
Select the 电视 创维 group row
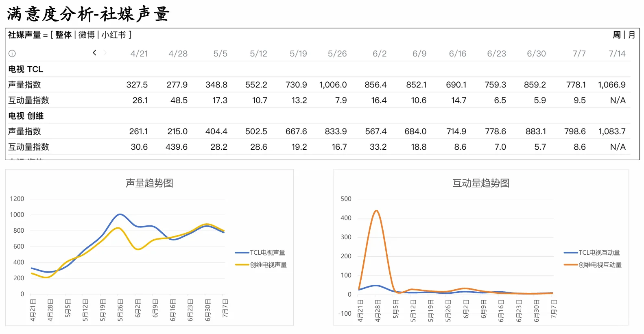pyautogui.click(x=319, y=116)
